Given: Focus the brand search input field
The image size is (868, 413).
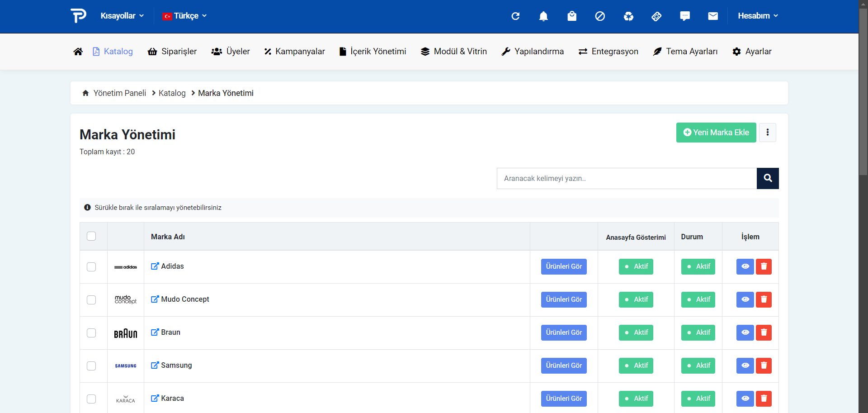Looking at the screenshot, I should pyautogui.click(x=627, y=178).
